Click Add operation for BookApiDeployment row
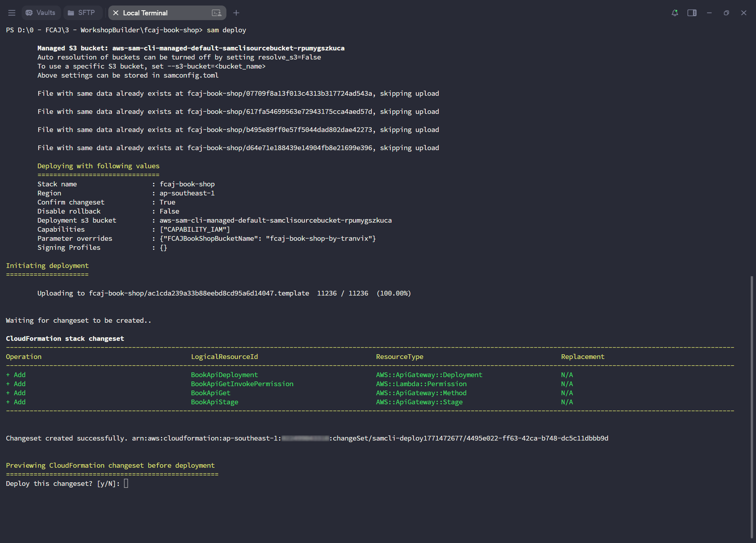Image resolution: width=756 pixels, height=543 pixels. pos(16,375)
